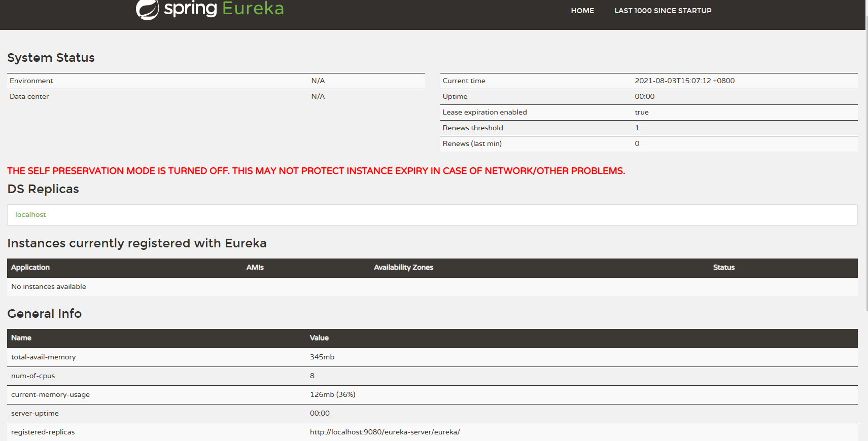Select the Environment row label
Image resolution: width=868 pixels, height=441 pixels.
click(x=31, y=81)
